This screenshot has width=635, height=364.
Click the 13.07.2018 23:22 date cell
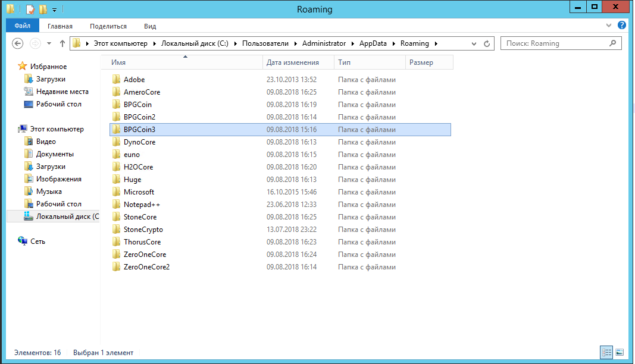click(292, 230)
